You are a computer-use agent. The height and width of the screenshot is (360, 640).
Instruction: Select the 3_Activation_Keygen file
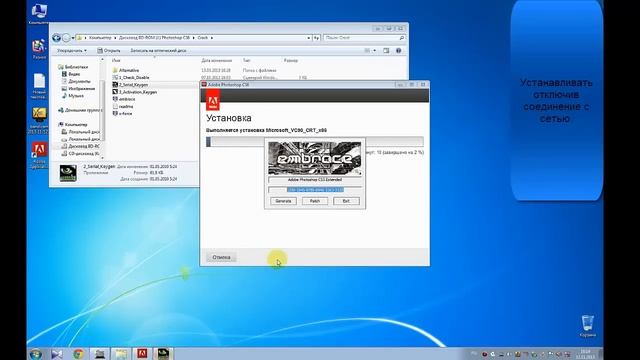(x=135, y=92)
